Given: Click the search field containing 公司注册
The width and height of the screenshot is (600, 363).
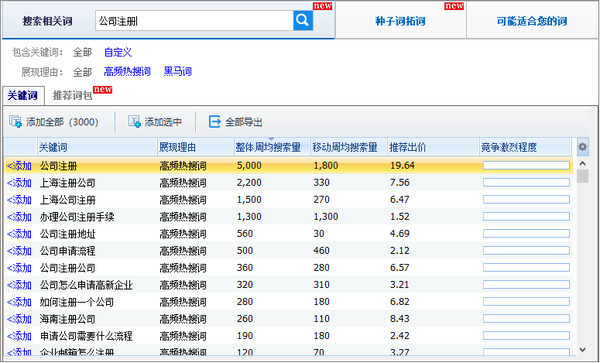Looking at the screenshot, I should [x=194, y=21].
